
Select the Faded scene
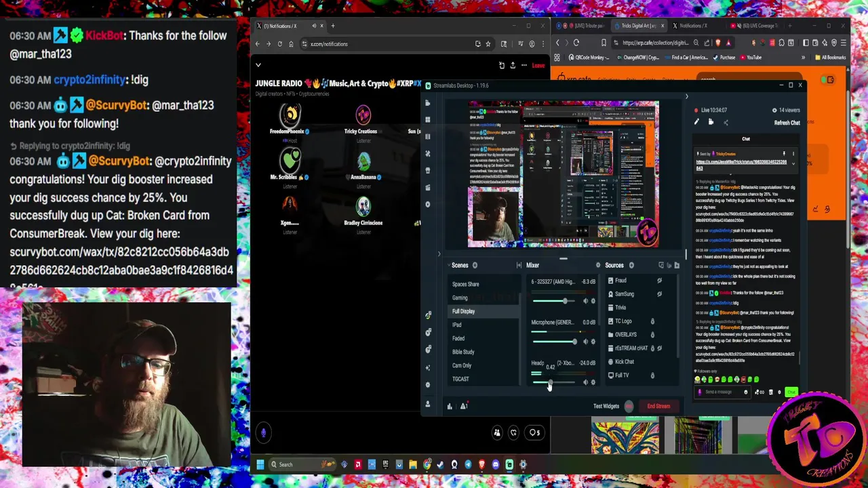pos(458,338)
